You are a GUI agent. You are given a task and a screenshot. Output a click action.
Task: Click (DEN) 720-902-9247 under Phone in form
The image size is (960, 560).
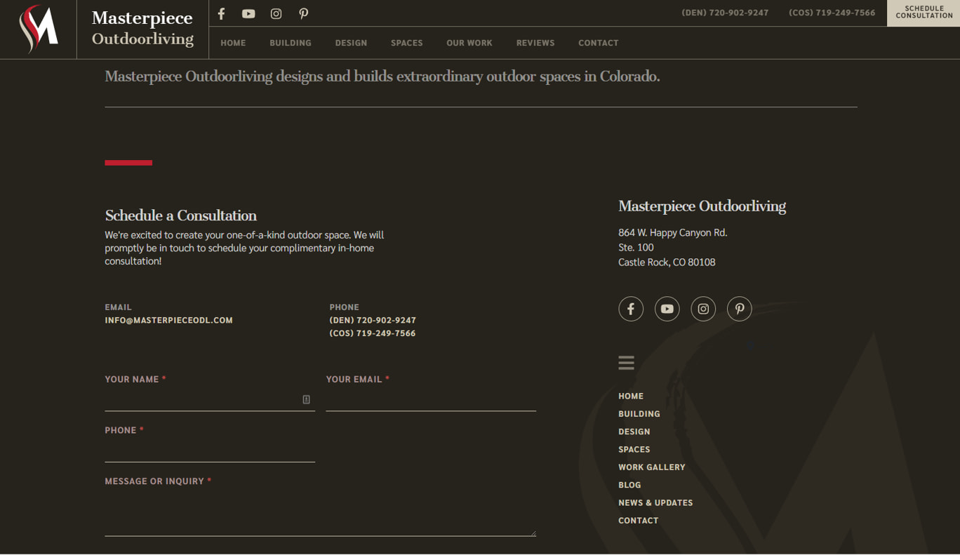[x=373, y=320]
